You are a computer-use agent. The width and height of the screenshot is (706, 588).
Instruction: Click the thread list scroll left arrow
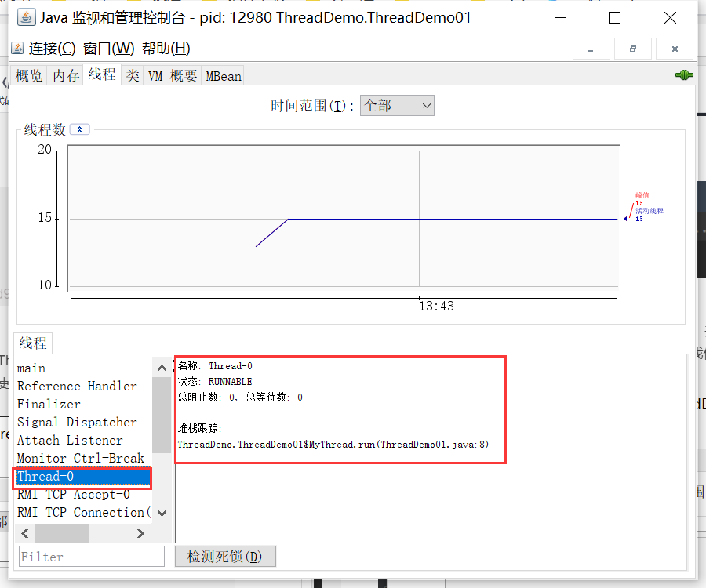(x=25, y=534)
